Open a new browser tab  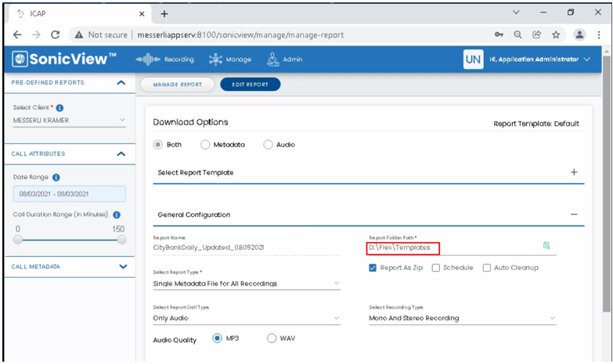pyautogui.click(x=164, y=13)
